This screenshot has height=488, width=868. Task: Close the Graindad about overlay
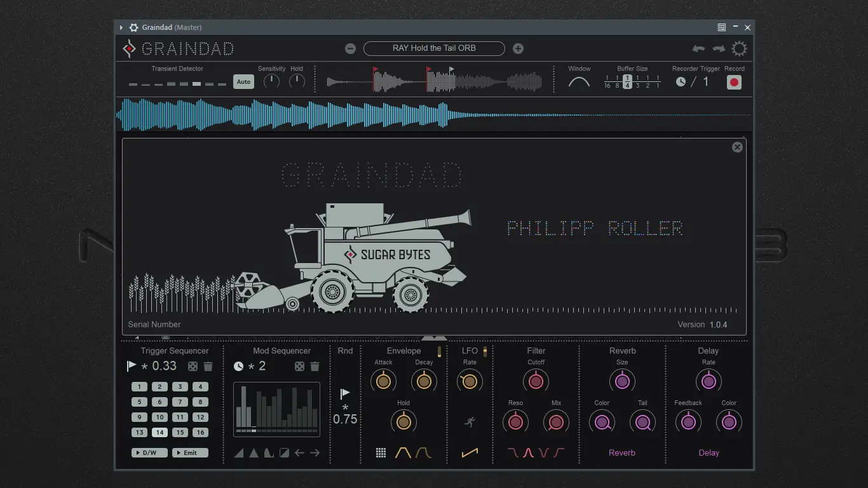click(x=737, y=147)
